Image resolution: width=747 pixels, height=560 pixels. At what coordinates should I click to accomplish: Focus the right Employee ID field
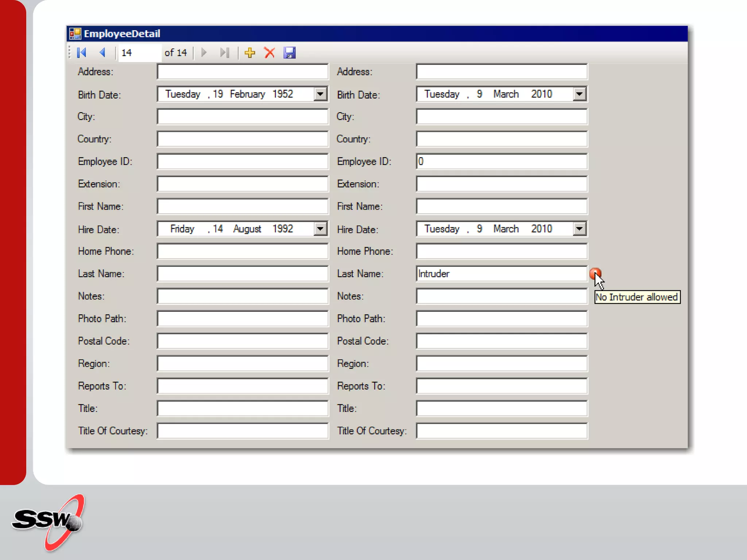click(501, 162)
